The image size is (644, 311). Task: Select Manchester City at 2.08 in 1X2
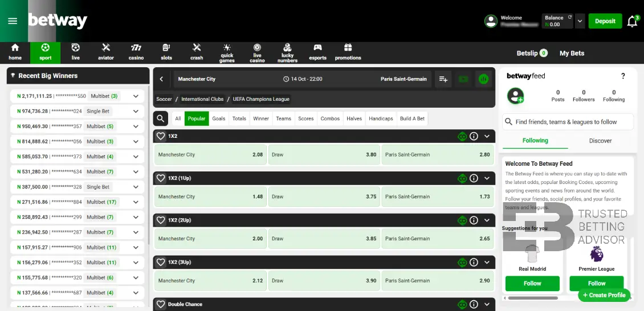click(x=210, y=155)
